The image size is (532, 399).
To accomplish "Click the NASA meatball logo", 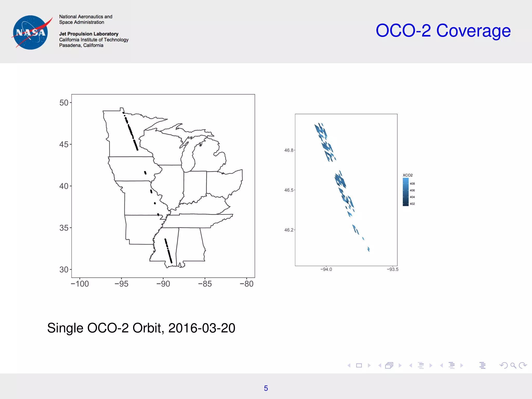I will (x=31, y=32).
